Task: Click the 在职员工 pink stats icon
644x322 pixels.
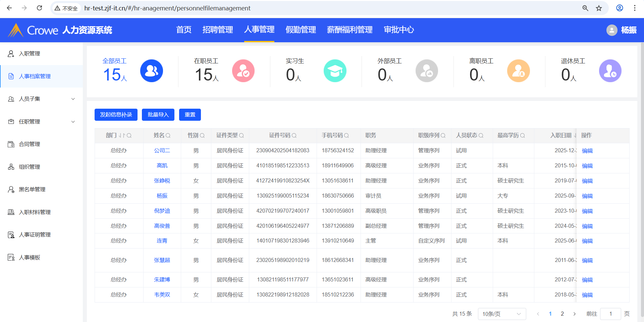Action: [x=243, y=71]
